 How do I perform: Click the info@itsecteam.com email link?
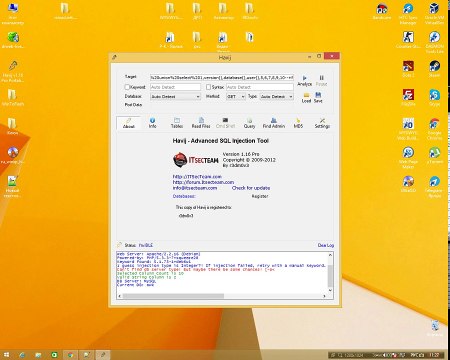click(x=195, y=188)
